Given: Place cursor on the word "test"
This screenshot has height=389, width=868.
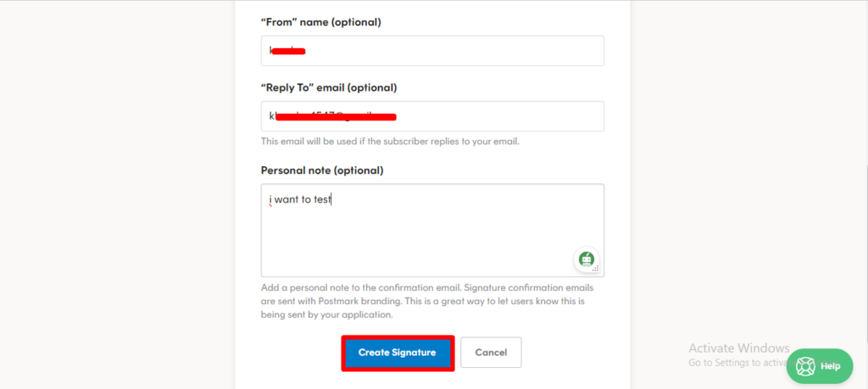Looking at the screenshot, I should [322, 200].
